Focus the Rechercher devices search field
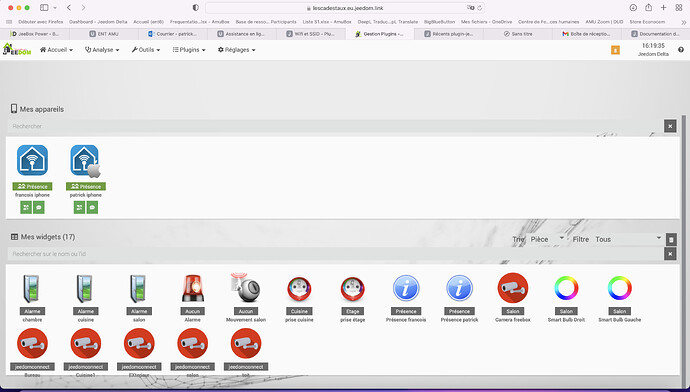The height and width of the screenshot is (392, 690). pyautogui.click(x=335, y=126)
